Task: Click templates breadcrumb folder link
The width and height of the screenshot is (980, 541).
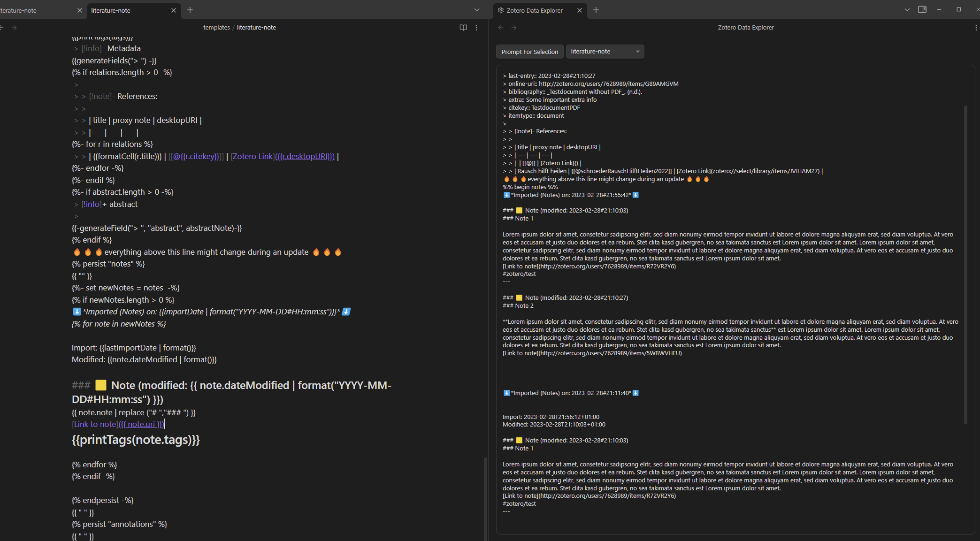Action: pyautogui.click(x=216, y=28)
